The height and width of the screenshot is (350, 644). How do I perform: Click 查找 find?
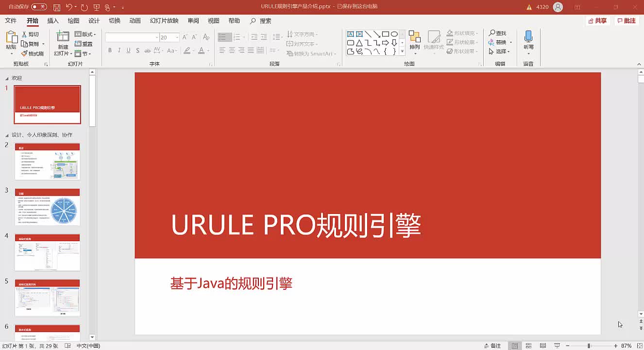[x=498, y=33]
